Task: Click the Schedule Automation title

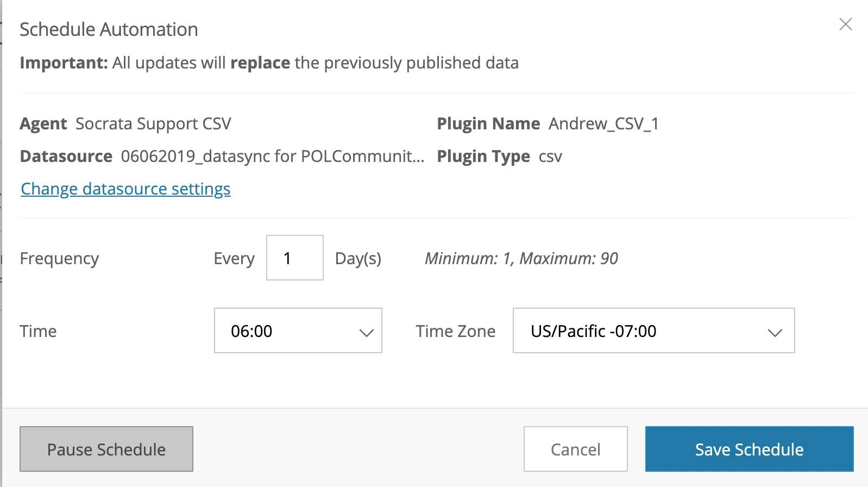Action: click(x=109, y=29)
